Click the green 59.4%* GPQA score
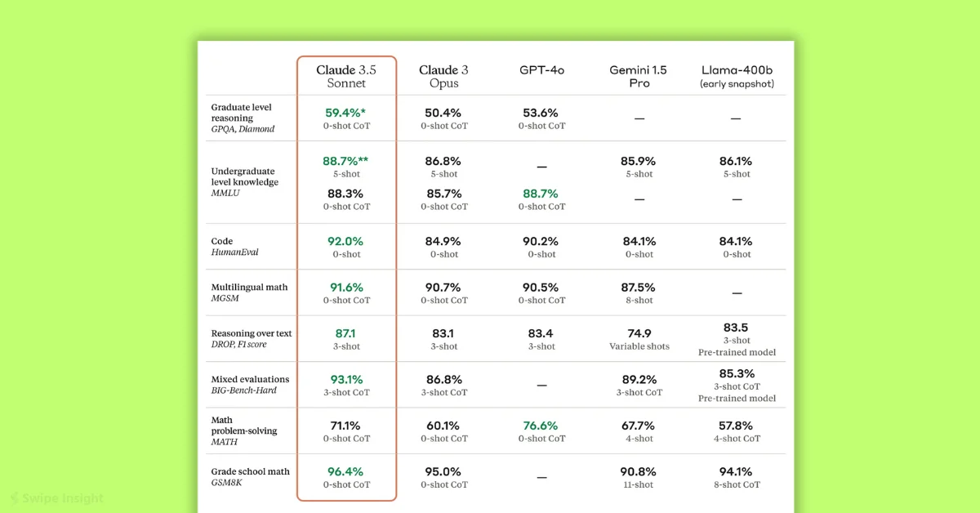 (x=346, y=113)
